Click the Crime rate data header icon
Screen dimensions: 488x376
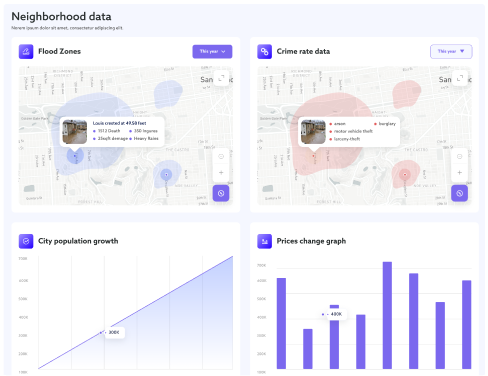(x=264, y=52)
